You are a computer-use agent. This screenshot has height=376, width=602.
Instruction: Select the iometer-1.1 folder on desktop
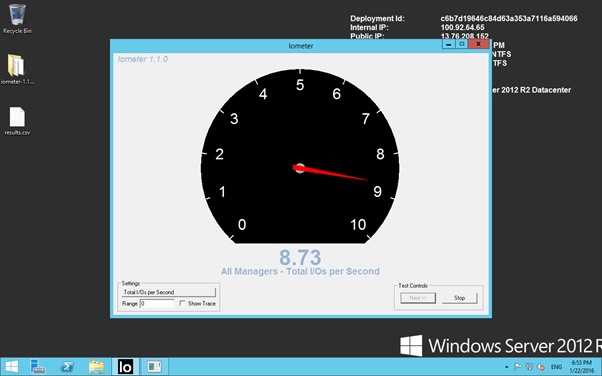point(17,69)
